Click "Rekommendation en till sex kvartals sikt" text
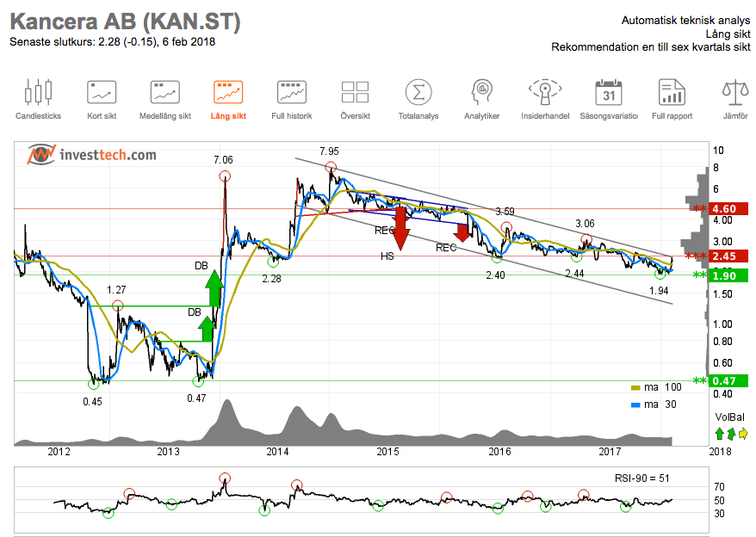This screenshot has width=756, height=537. (651, 47)
